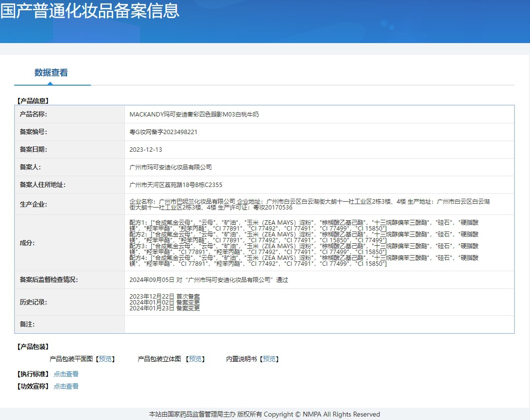Select the 备案日期 row label

point(33,149)
